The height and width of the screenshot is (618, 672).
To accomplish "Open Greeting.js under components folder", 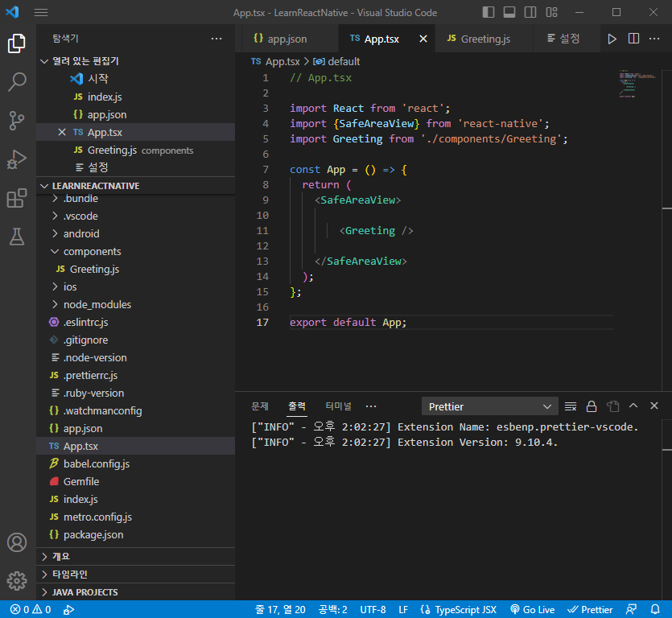I will pyautogui.click(x=135, y=269).
